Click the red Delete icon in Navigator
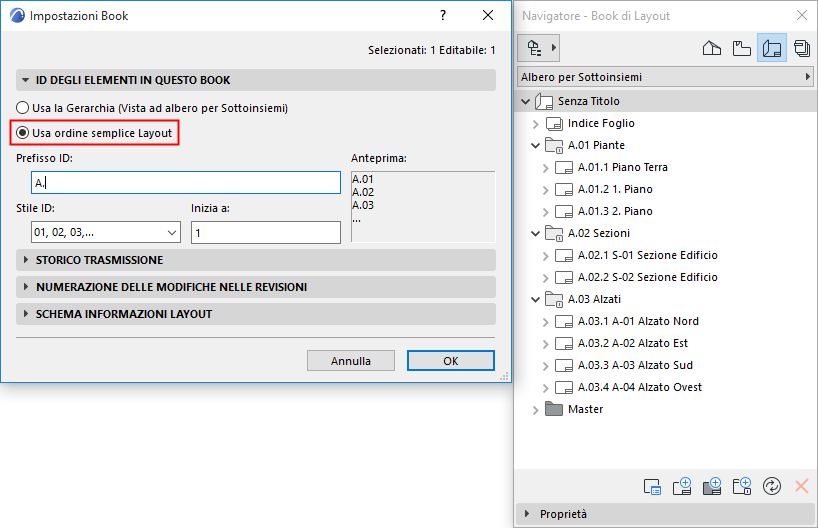 [802, 486]
